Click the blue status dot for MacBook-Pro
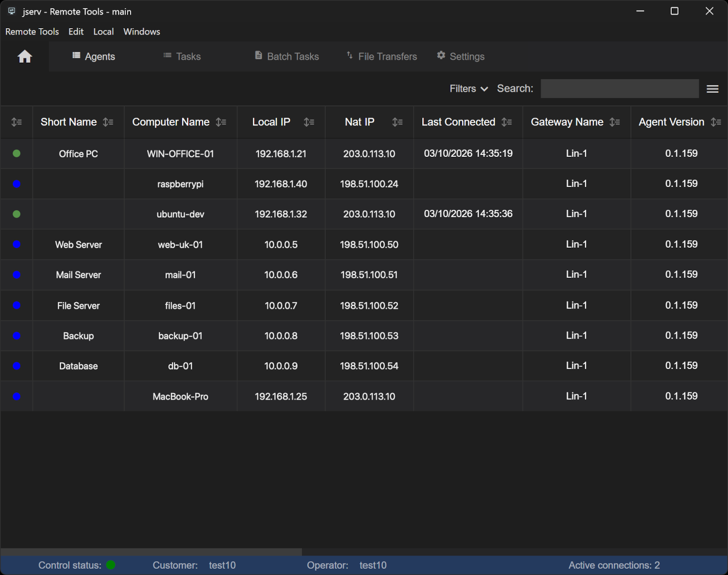 coord(17,396)
